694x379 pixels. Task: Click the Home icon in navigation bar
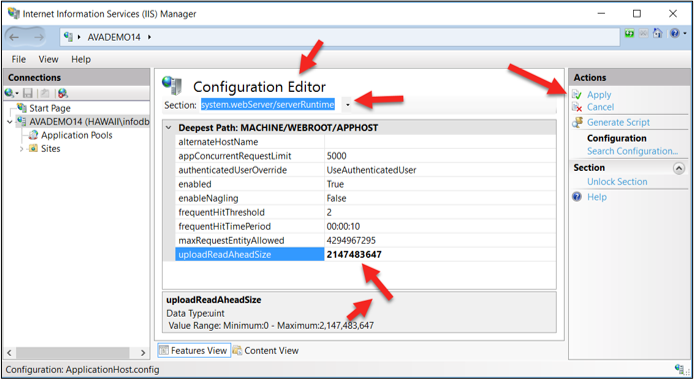coord(658,33)
